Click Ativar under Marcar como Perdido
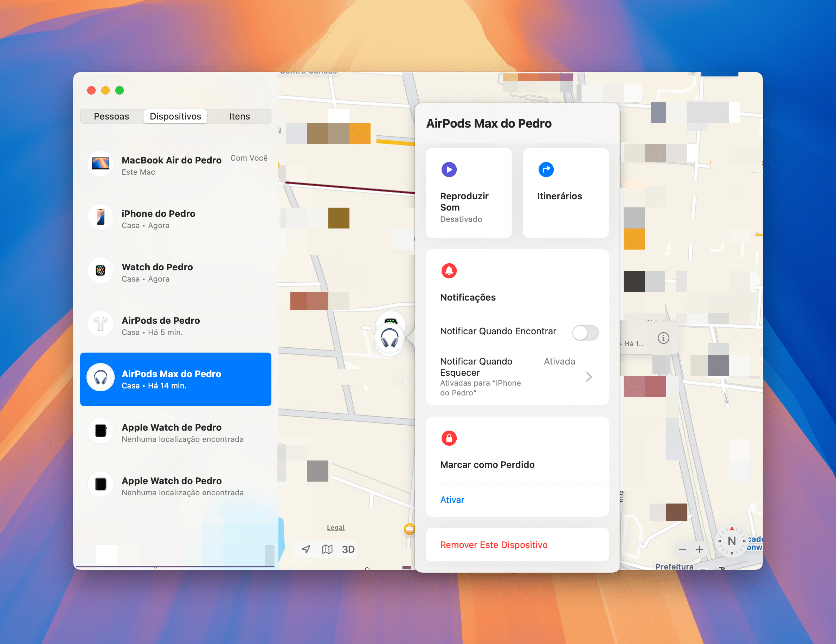Screen dimensions: 836x644 coord(452,500)
